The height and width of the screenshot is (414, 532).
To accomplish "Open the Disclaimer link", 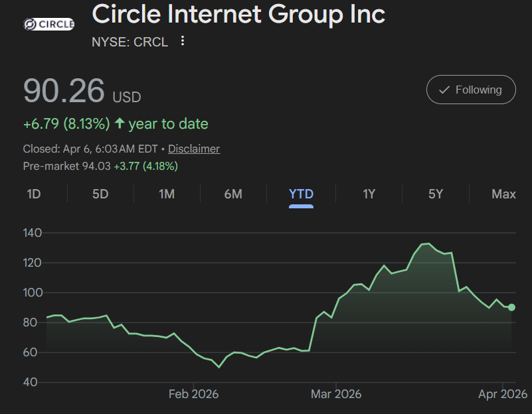I will coord(193,149).
